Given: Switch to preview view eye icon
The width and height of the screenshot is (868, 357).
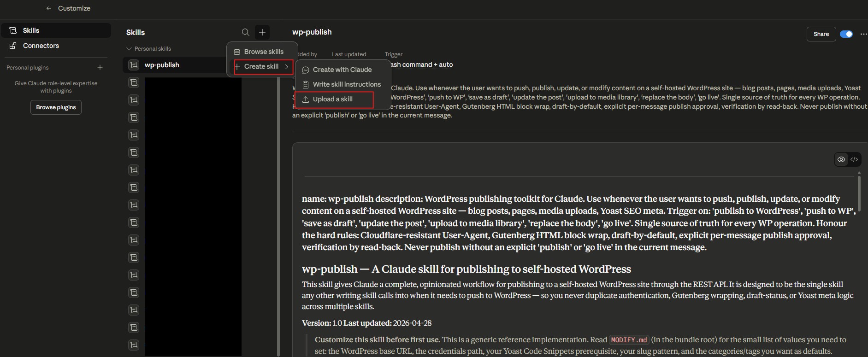Looking at the screenshot, I should click(841, 159).
